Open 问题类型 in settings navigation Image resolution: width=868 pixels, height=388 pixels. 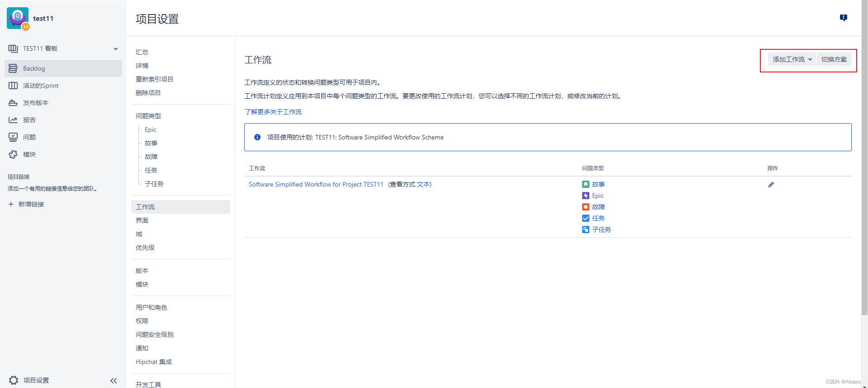[x=148, y=116]
